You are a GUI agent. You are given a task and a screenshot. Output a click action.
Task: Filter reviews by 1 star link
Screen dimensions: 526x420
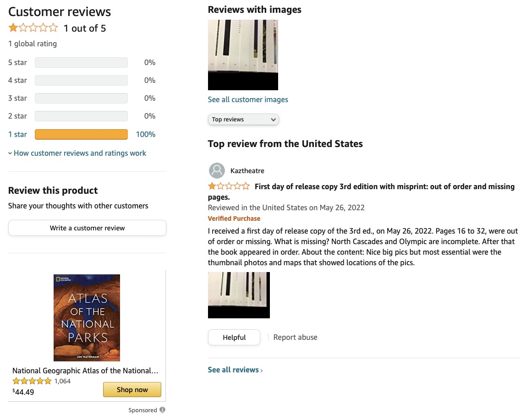[x=17, y=135]
